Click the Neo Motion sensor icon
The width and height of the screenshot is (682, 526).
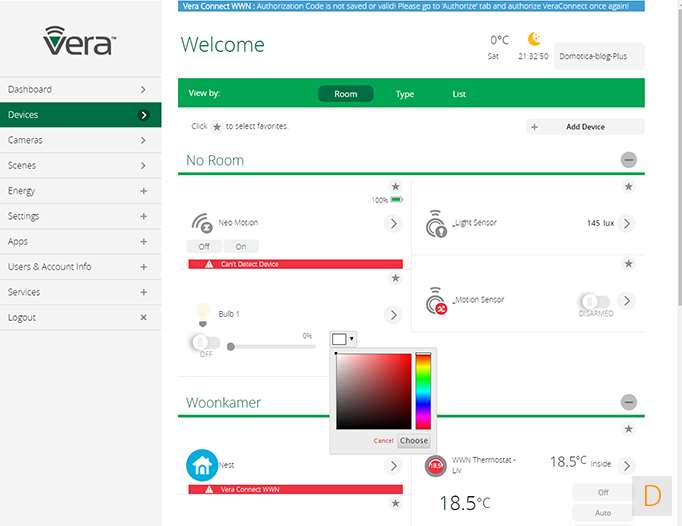click(x=202, y=223)
